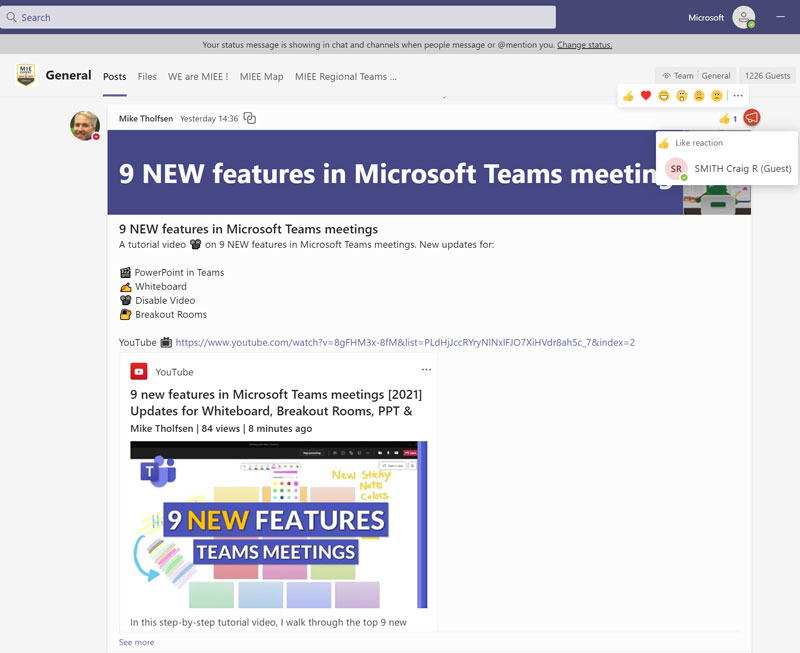
Task: Click the Microsoft organization label
Action: 706,17
